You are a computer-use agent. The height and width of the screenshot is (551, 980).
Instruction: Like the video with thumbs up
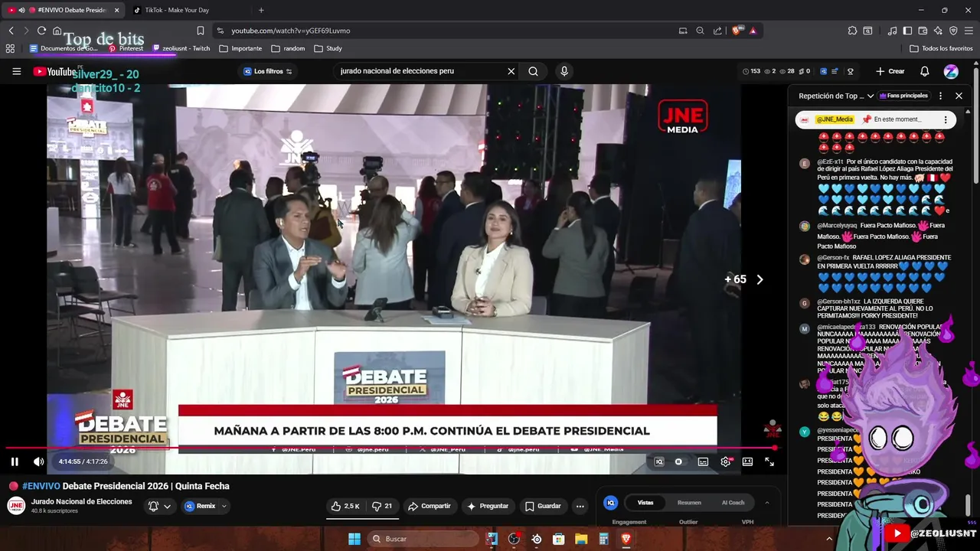coord(345,506)
